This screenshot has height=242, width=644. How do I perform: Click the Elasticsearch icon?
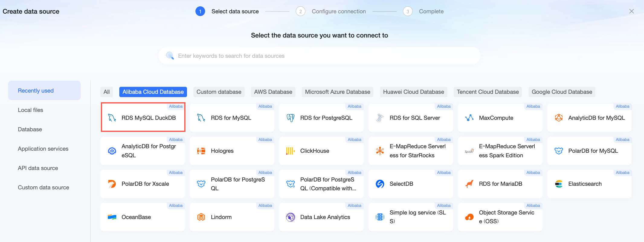coord(559,184)
